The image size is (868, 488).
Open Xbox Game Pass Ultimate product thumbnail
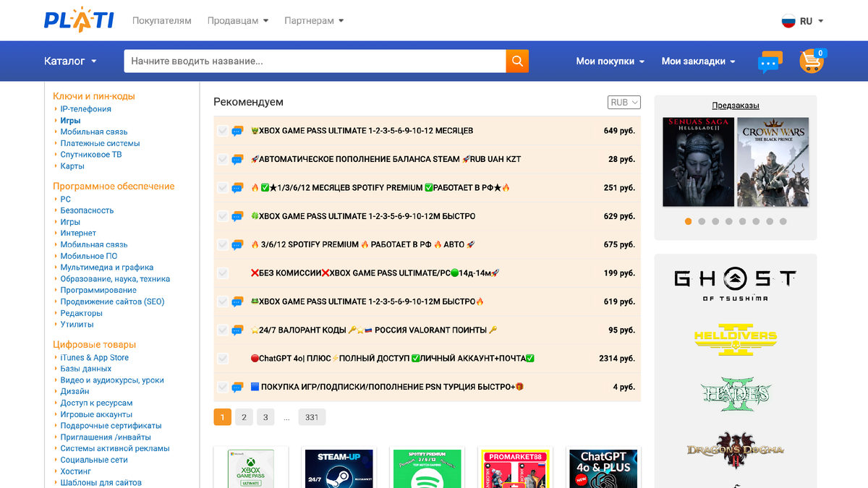click(x=251, y=468)
